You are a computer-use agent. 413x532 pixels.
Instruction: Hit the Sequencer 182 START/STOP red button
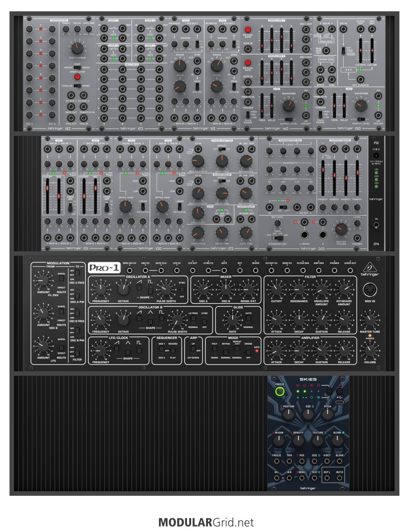coord(77,77)
